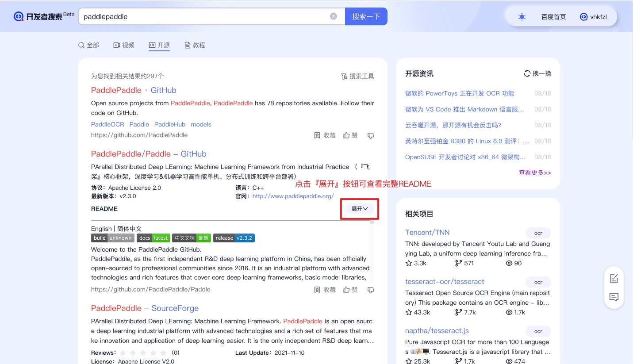Click the 中文文档 最新 badge
The height and width of the screenshot is (364, 633).
[x=192, y=238]
